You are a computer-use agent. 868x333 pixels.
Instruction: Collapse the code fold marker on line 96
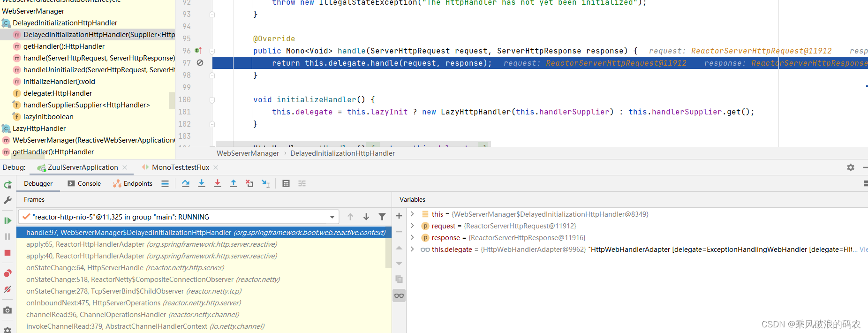[x=212, y=51]
